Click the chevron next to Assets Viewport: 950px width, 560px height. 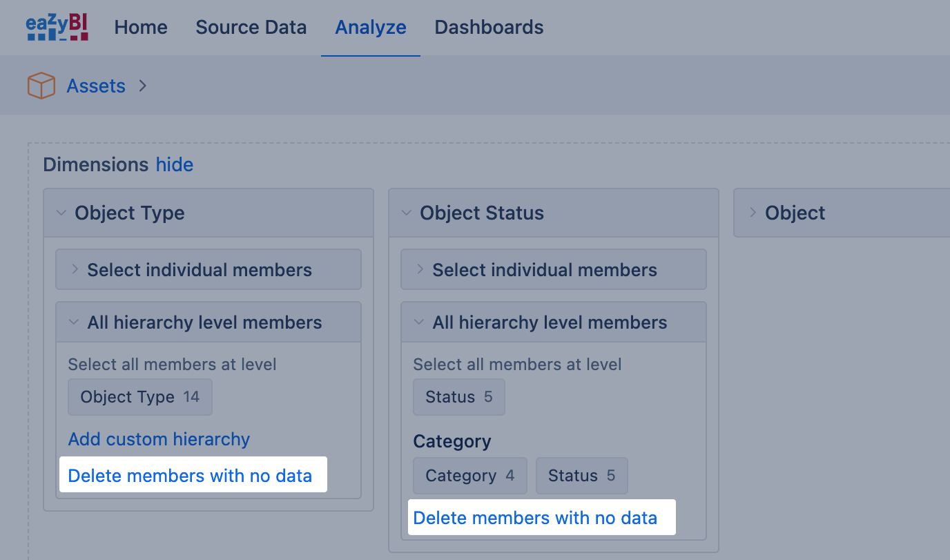pyautogui.click(x=143, y=86)
